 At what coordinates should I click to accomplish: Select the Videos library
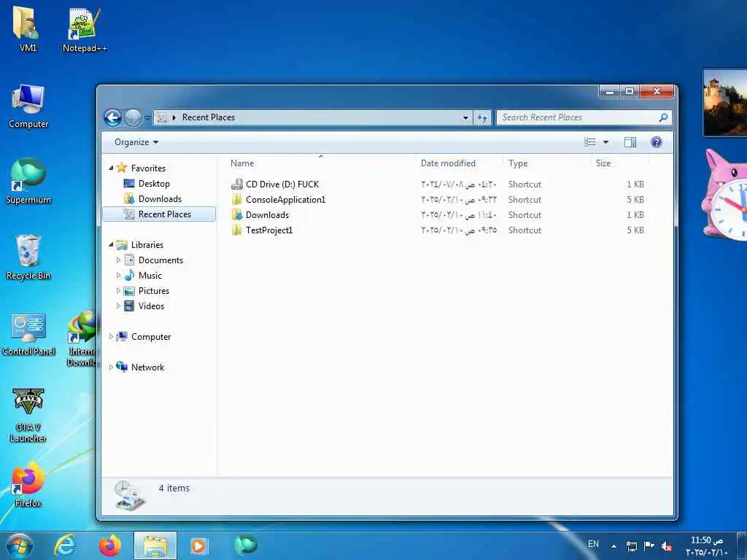151,306
